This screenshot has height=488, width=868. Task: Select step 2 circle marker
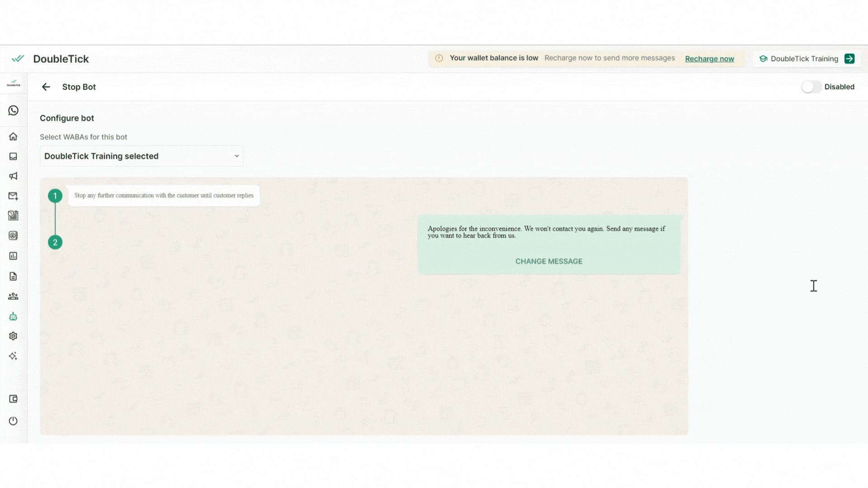tap(55, 243)
